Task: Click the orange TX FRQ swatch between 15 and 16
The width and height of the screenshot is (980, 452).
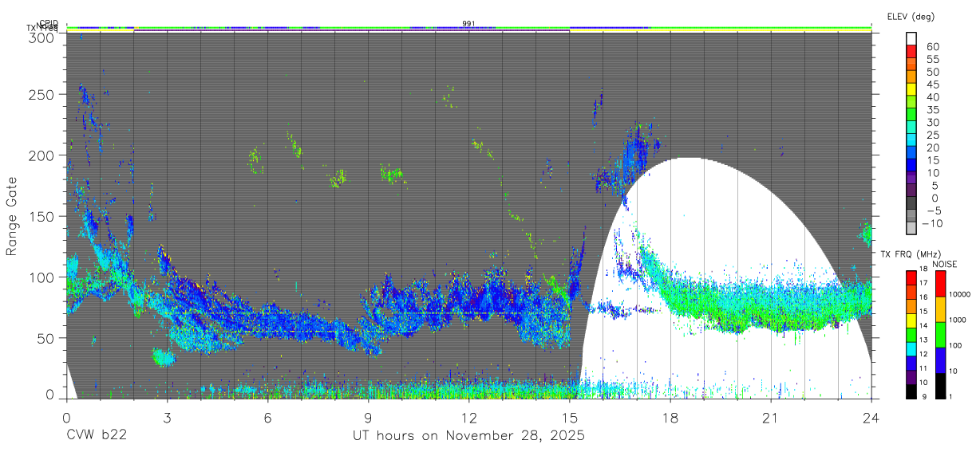Action: point(911,305)
